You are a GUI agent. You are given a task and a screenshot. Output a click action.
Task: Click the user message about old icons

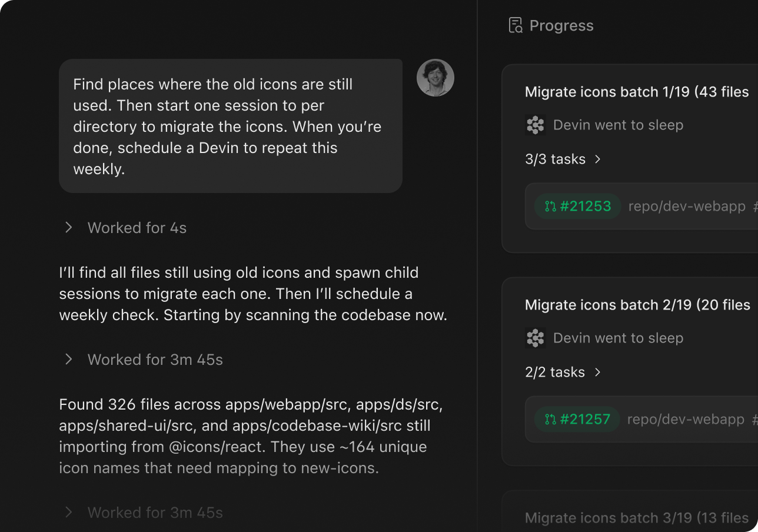point(230,126)
